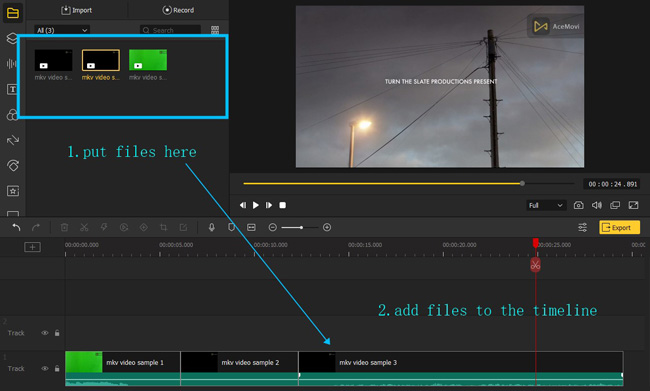650x391 pixels.
Task: Toggle visibility of track 1
Action: [x=44, y=369]
